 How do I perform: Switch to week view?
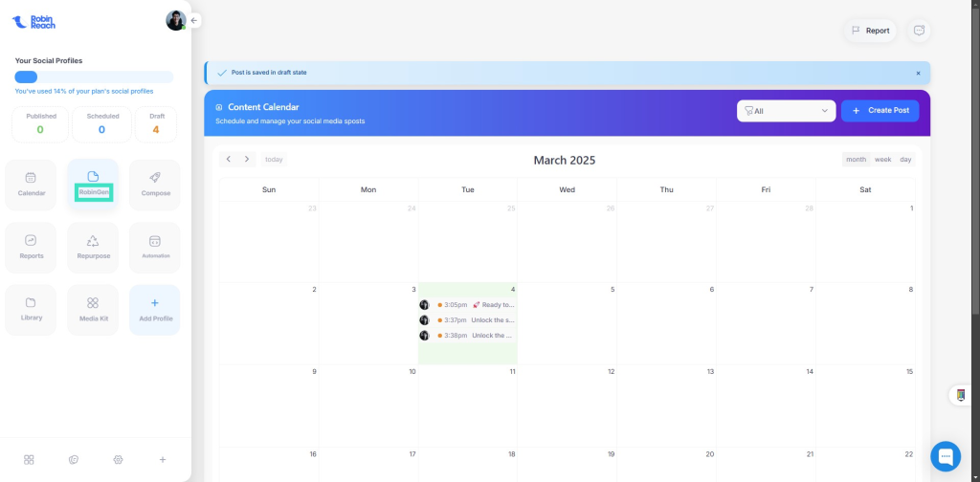click(x=882, y=159)
